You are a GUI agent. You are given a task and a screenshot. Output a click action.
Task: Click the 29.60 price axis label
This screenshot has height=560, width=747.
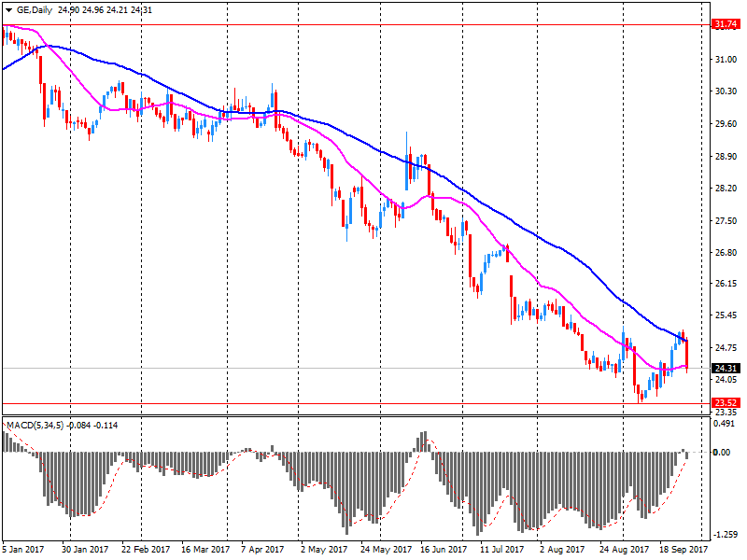tap(726, 124)
